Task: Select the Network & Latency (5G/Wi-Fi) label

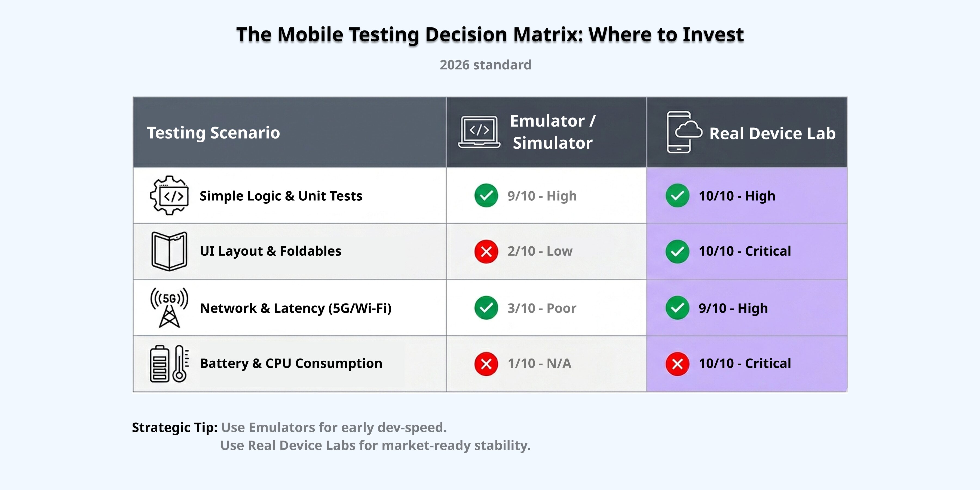Action: click(296, 308)
